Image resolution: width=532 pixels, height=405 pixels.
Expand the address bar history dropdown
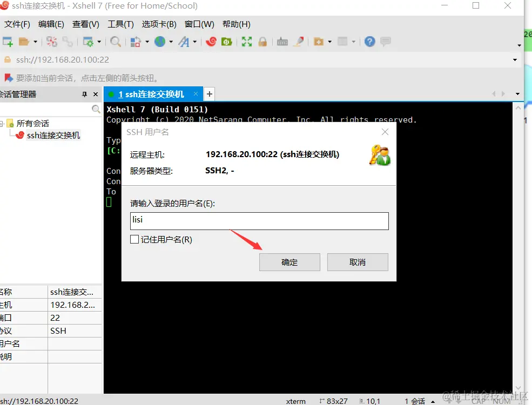click(x=515, y=60)
